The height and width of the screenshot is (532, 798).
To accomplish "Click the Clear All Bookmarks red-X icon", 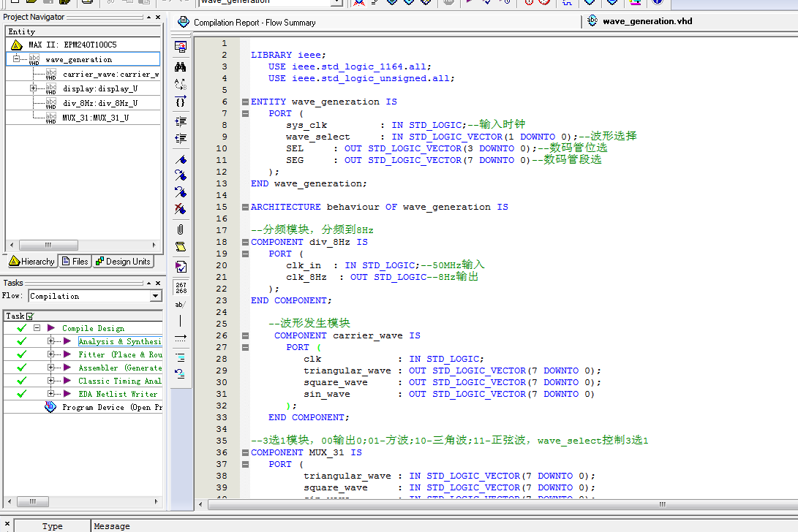I will (x=181, y=210).
